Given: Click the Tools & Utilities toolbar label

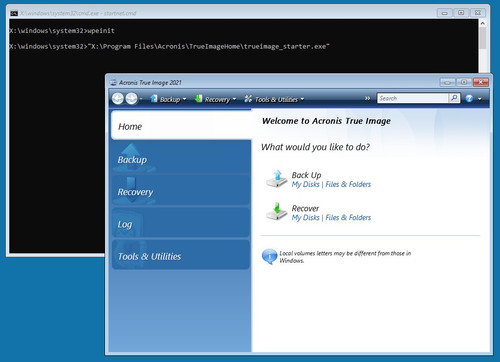Looking at the screenshot, I should [x=276, y=99].
